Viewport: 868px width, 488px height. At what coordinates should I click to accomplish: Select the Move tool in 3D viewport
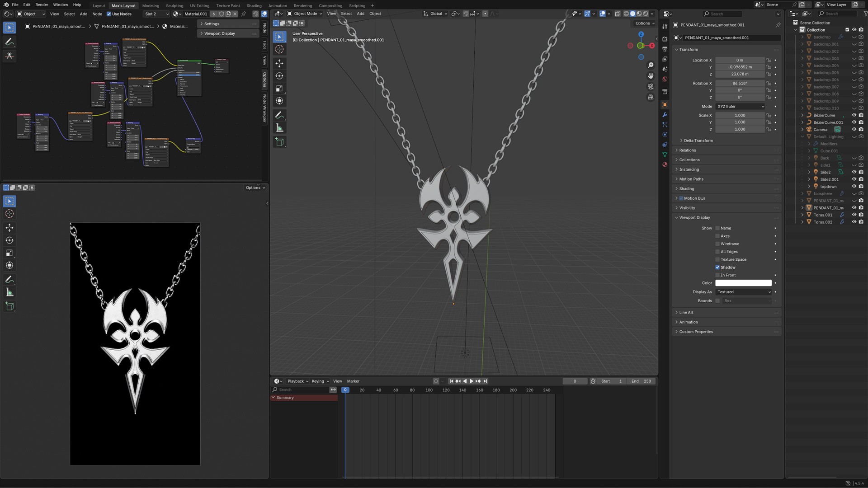tap(279, 63)
